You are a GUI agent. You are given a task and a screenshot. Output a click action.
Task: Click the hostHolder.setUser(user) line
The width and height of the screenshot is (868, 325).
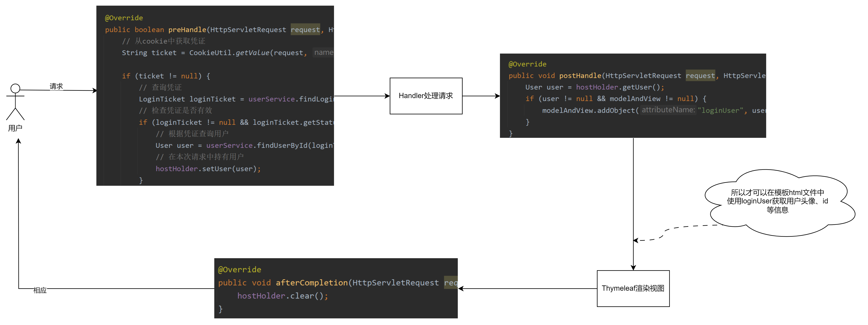click(208, 169)
